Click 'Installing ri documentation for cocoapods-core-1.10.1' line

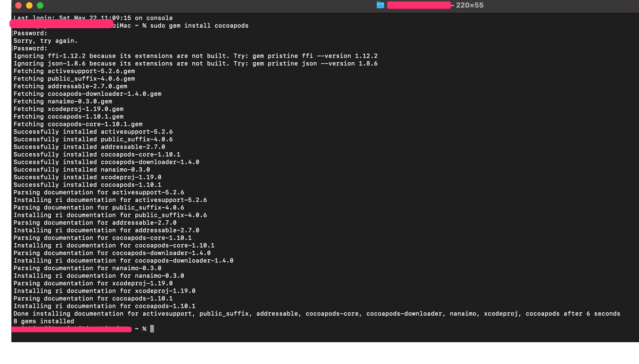tap(114, 245)
